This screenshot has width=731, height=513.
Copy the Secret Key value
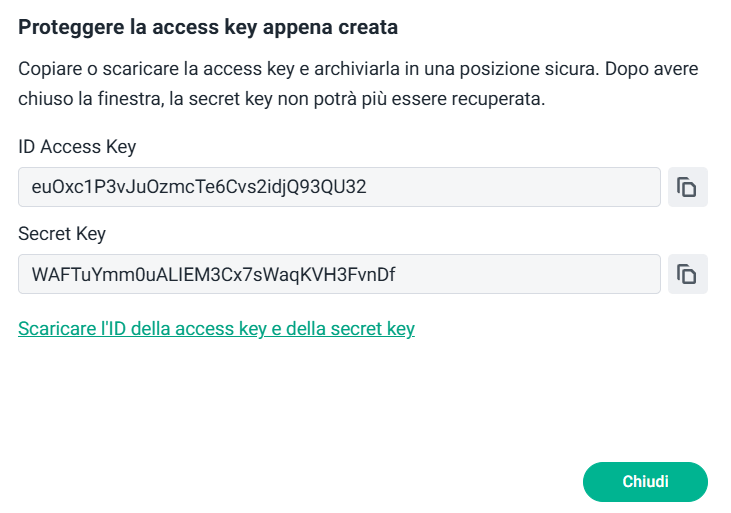(687, 274)
